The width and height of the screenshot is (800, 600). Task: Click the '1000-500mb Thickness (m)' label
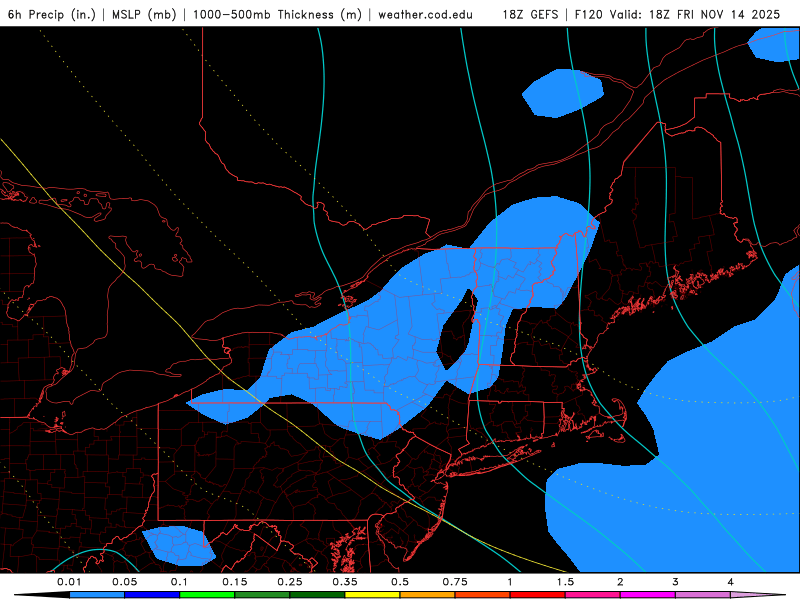click(277, 14)
